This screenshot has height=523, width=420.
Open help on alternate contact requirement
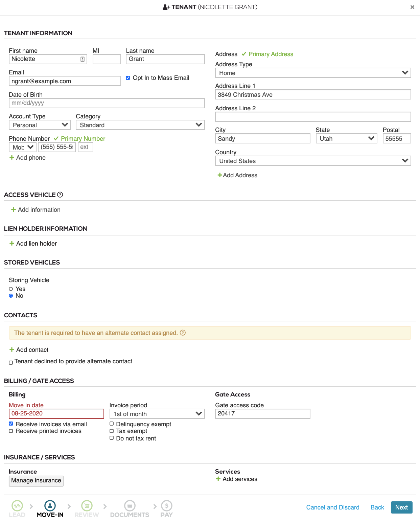pos(183,333)
